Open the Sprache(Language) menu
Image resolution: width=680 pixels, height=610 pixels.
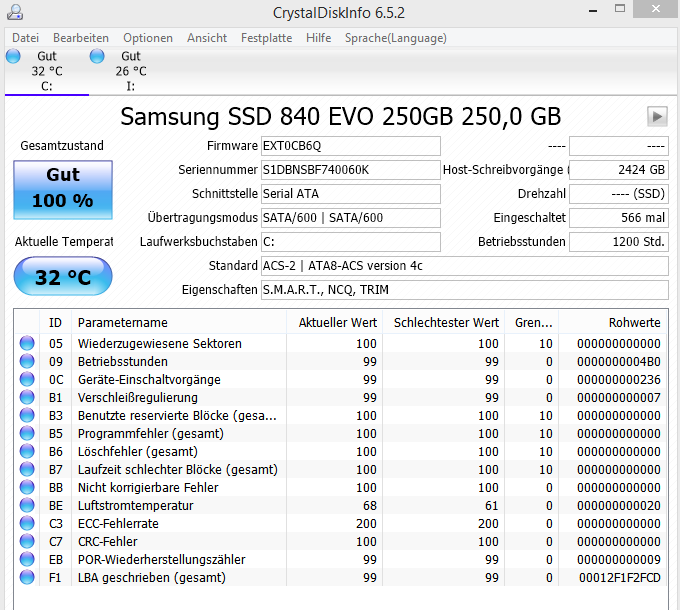pos(396,38)
